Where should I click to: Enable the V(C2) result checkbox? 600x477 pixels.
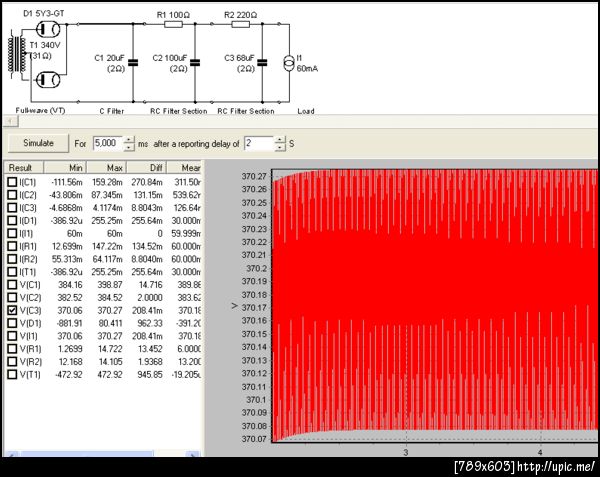12,297
